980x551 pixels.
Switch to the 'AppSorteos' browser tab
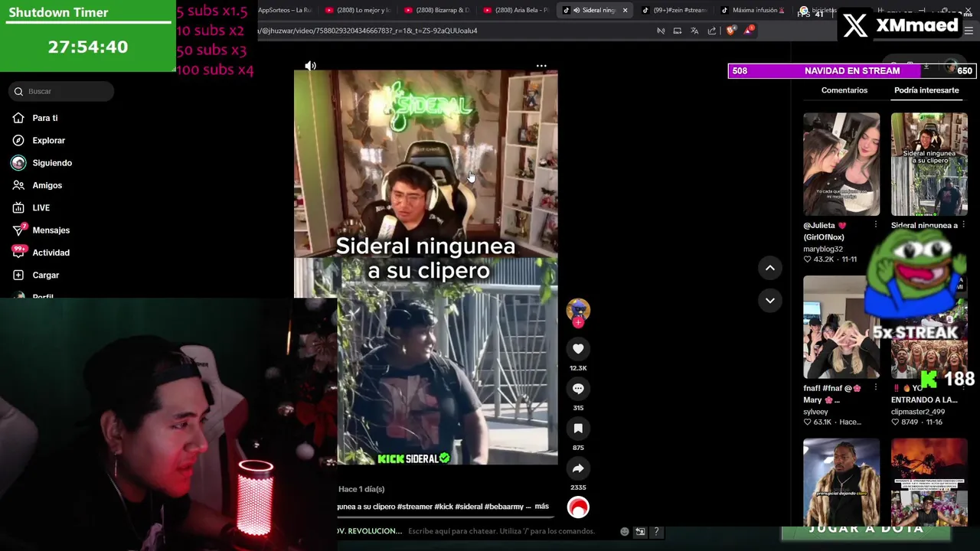pos(285,10)
